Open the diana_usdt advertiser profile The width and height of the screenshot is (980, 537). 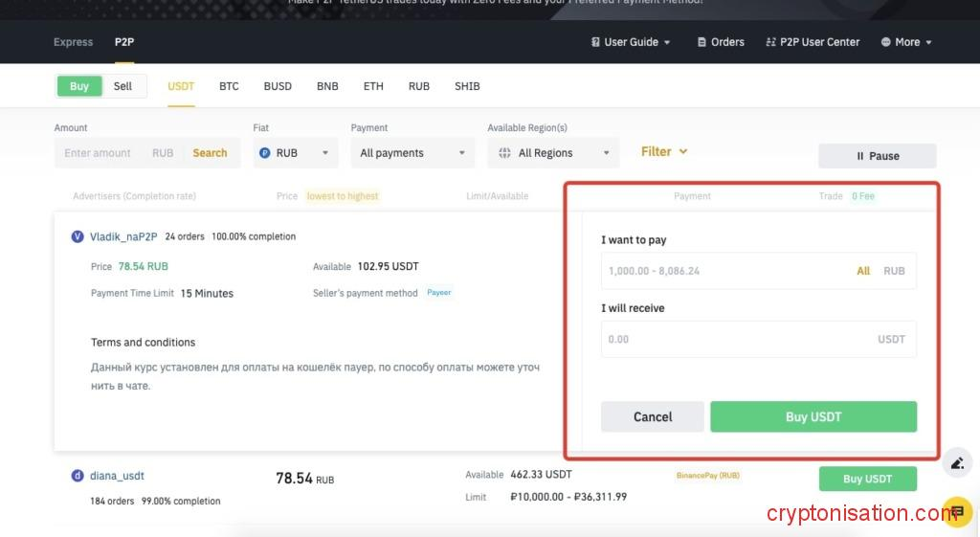coord(117,476)
